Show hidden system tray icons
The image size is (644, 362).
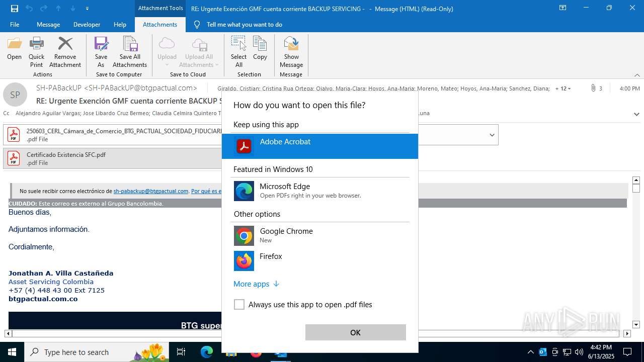(x=530, y=352)
